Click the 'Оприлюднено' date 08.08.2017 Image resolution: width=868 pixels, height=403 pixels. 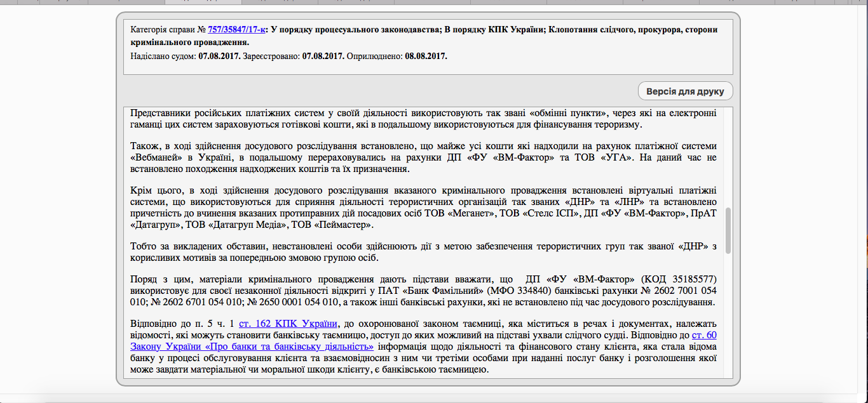(x=426, y=56)
